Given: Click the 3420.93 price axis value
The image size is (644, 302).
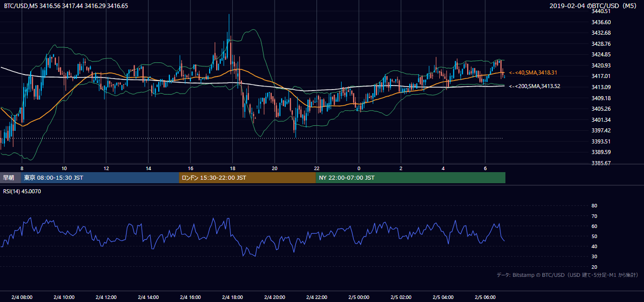Looking at the screenshot, I should tap(601, 65).
